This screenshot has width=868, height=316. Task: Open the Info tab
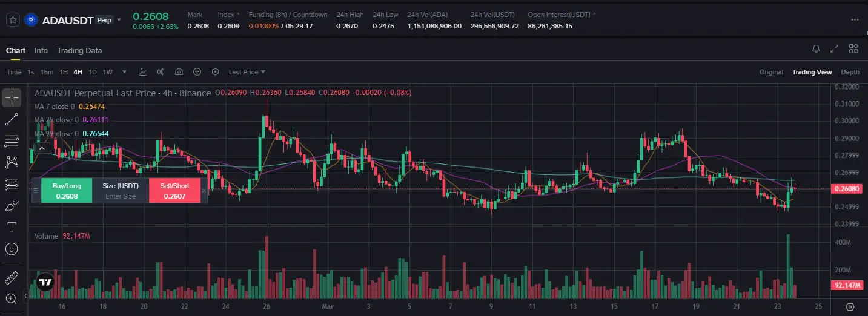pos(41,51)
